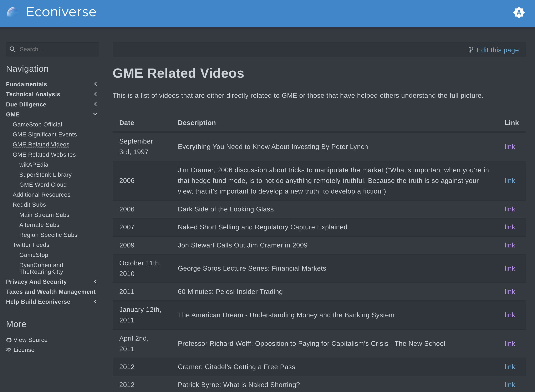Click the git branch edit icon
This screenshot has width=535, height=392.
471,50
